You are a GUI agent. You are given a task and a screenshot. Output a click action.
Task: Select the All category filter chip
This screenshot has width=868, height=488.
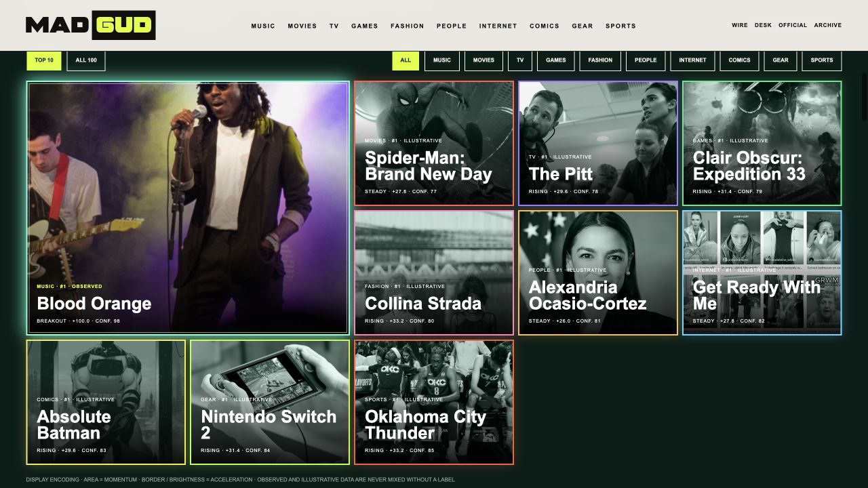pyautogui.click(x=406, y=60)
